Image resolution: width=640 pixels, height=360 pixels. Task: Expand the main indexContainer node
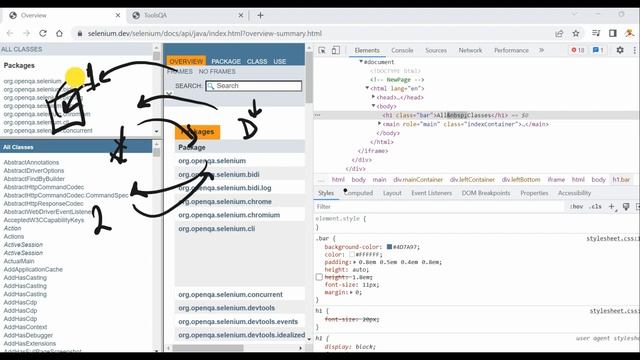pyautogui.click(x=380, y=124)
